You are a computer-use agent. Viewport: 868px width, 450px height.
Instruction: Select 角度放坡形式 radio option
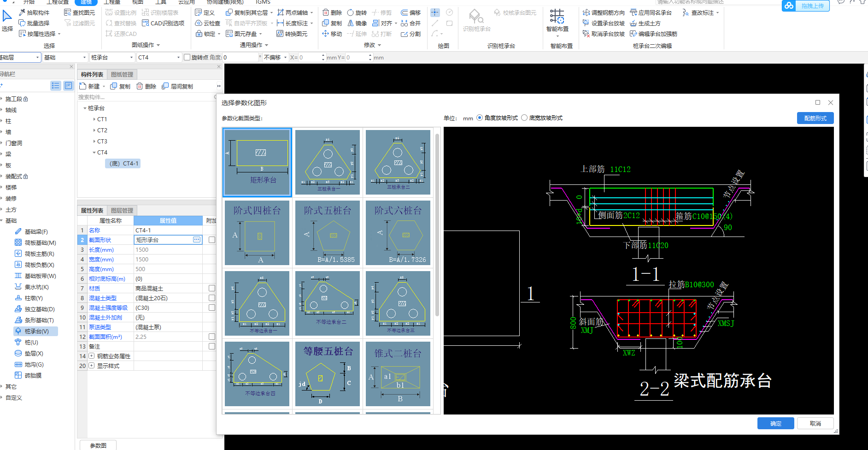497,118
